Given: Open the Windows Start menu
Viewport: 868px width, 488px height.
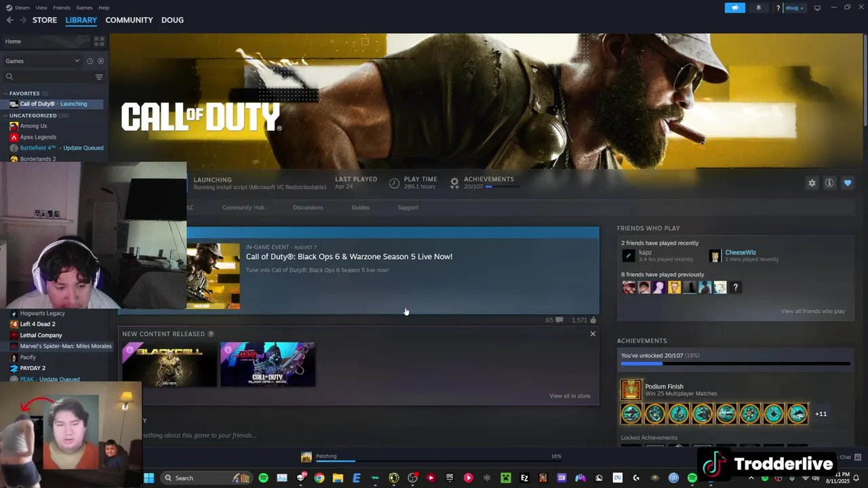Looking at the screenshot, I should 149,478.
